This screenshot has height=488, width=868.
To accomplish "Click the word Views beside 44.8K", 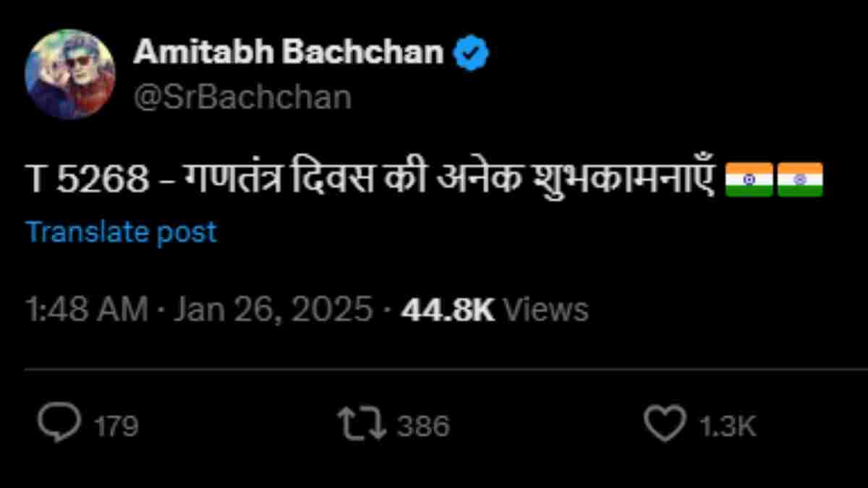I will click(545, 310).
